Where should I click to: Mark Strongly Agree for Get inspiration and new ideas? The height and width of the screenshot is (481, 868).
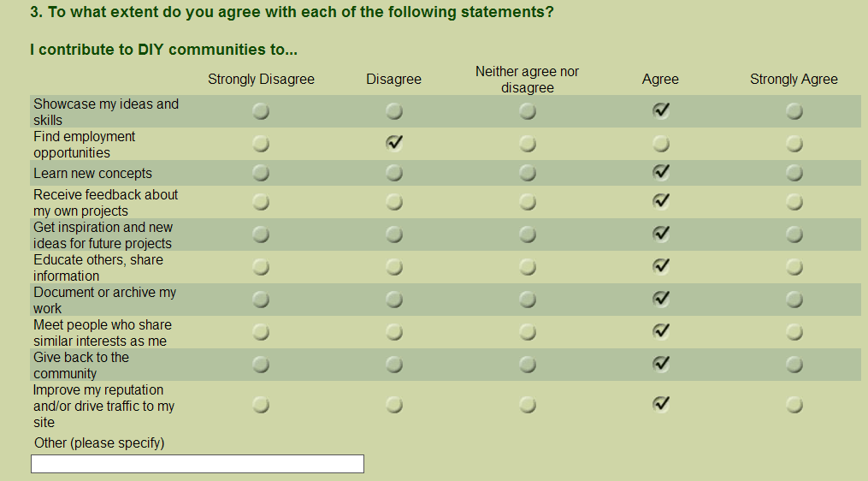coord(794,235)
